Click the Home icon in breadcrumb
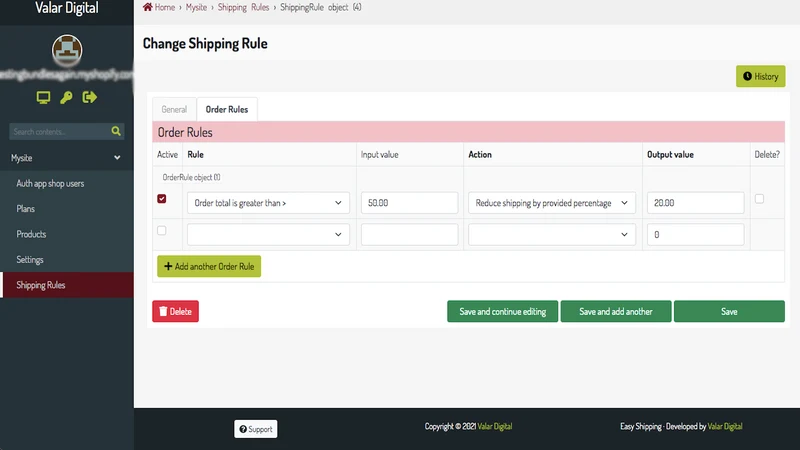The image size is (800, 450). (x=147, y=7)
